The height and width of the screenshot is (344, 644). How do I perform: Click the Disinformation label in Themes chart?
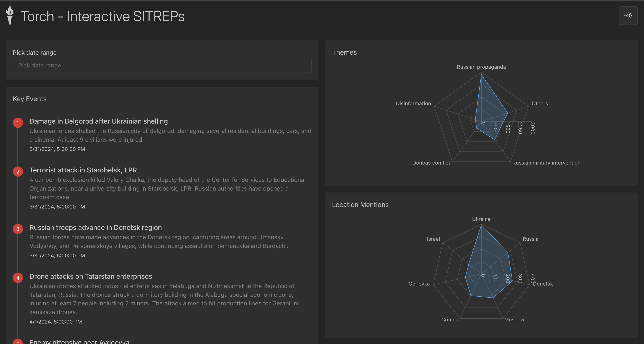[x=413, y=103]
